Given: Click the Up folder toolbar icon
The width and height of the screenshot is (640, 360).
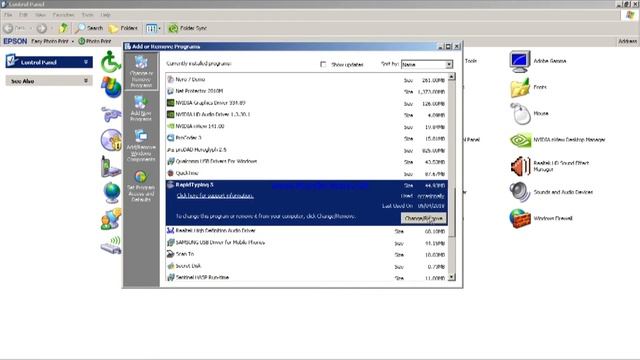Looking at the screenshot, I should [63, 28].
